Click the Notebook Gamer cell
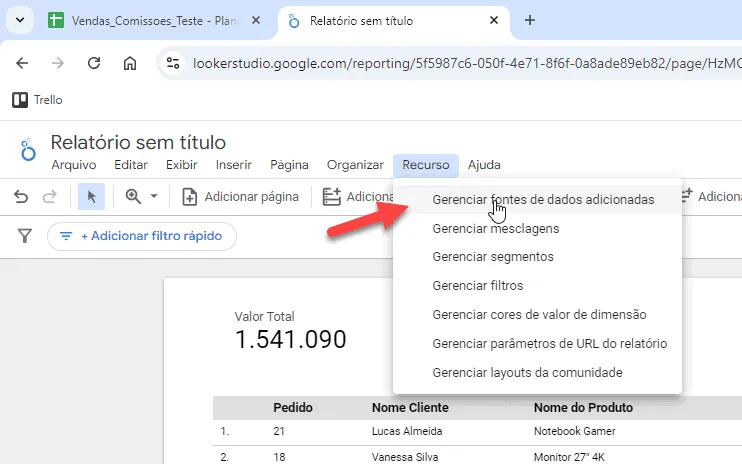Viewport: 742px width, 464px height. click(574, 431)
